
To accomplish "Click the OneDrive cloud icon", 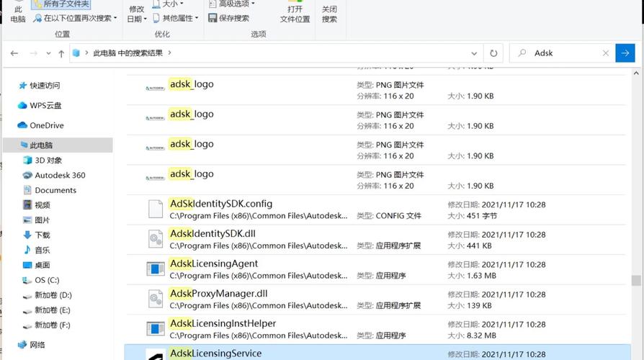I will point(22,125).
